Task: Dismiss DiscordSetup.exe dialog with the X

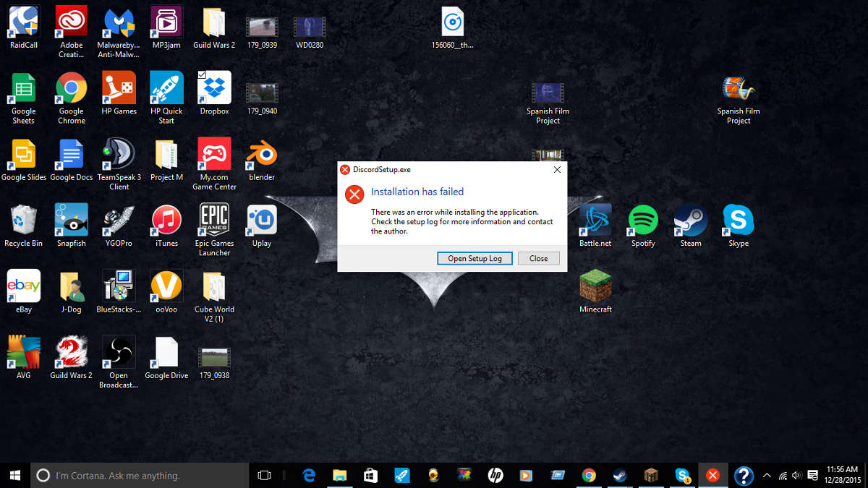Action: (x=557, y=170)
